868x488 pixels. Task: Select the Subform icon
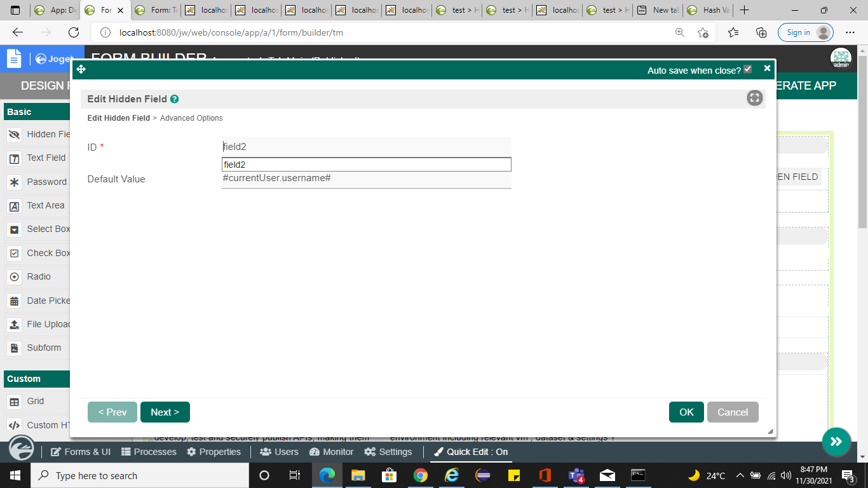click(x=14, y=348)
